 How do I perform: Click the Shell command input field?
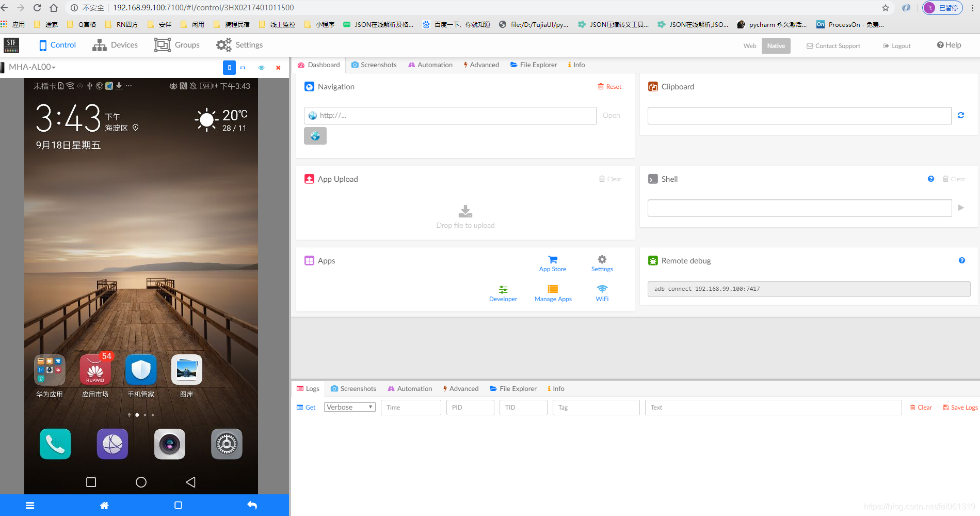pyautogui.click(x=799, y=208)
